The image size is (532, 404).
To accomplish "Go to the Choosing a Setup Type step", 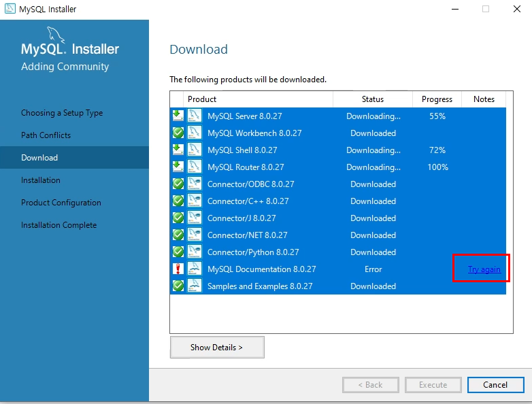I will click(x=62, y=113).
